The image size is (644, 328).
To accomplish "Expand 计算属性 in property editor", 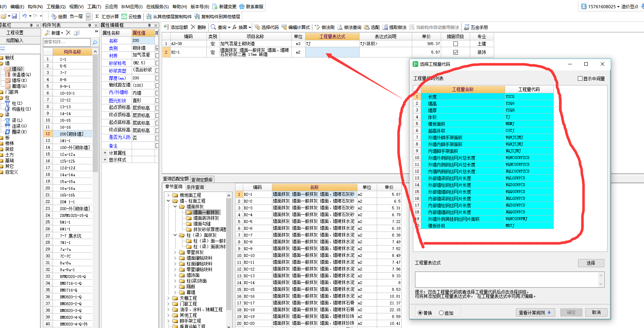I will 105,153.
